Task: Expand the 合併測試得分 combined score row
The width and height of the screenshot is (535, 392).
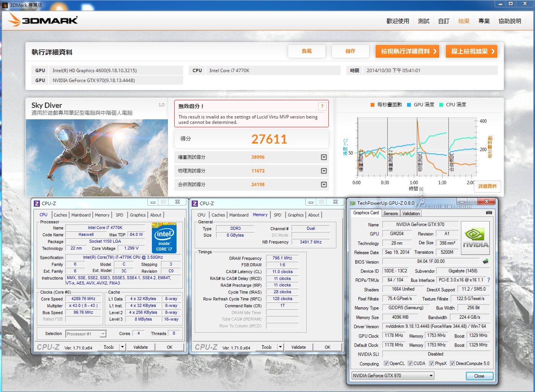Action: [x=324, y=185]
